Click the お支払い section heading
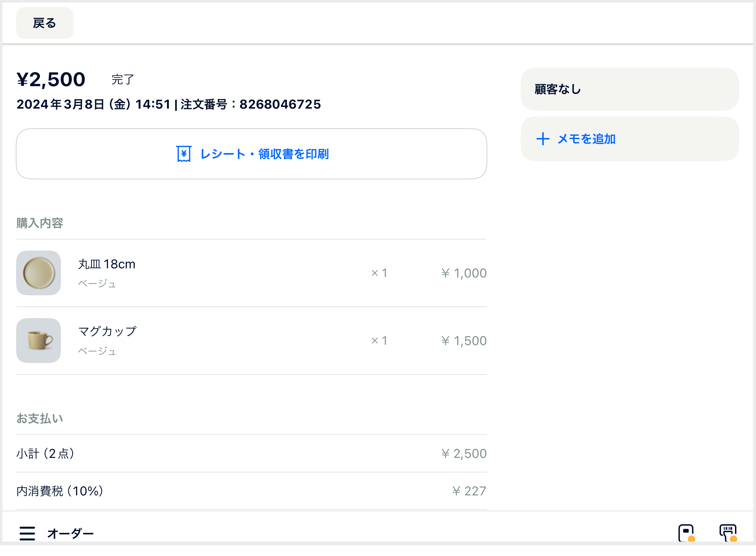Image resolution: width=756 pixels, height=556 pixels. pyautogui.click(x=40, y=419)
